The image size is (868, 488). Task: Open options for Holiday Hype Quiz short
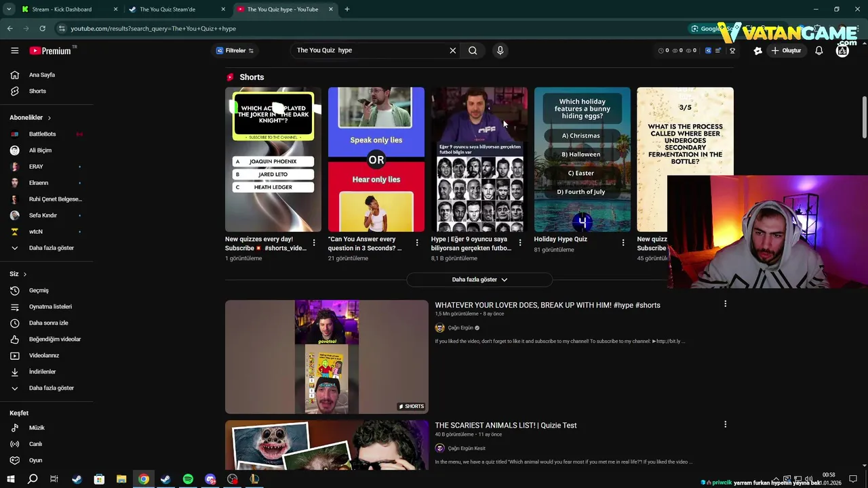623,243
